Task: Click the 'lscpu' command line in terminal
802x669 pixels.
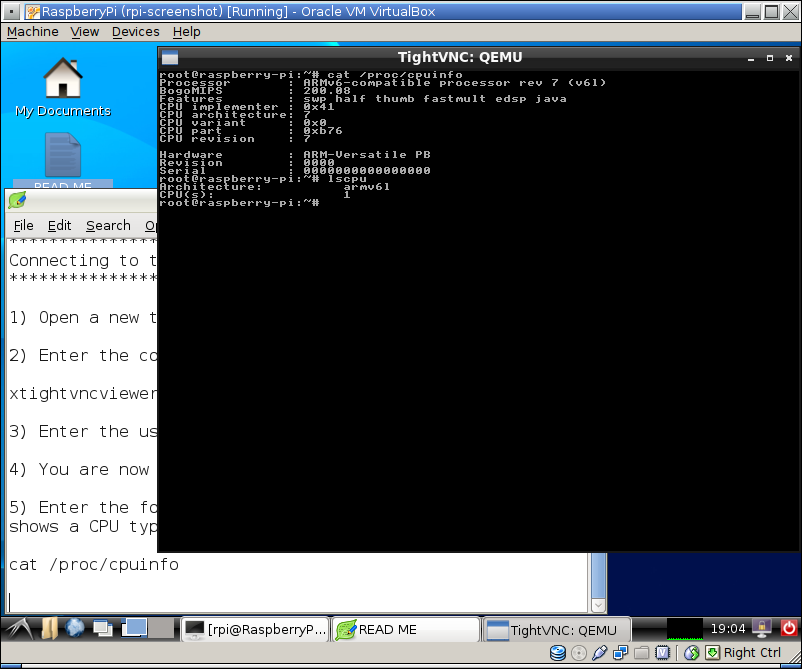Action: (x=263, y=179)
